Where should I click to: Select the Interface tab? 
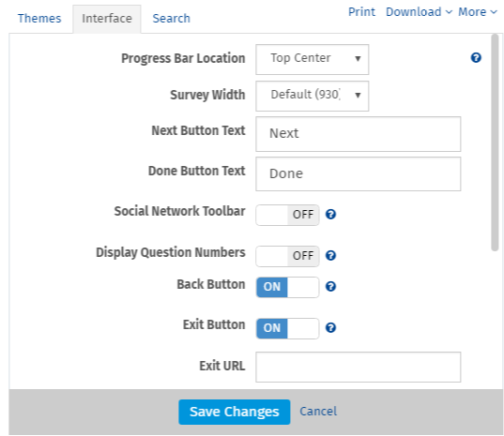107,19
